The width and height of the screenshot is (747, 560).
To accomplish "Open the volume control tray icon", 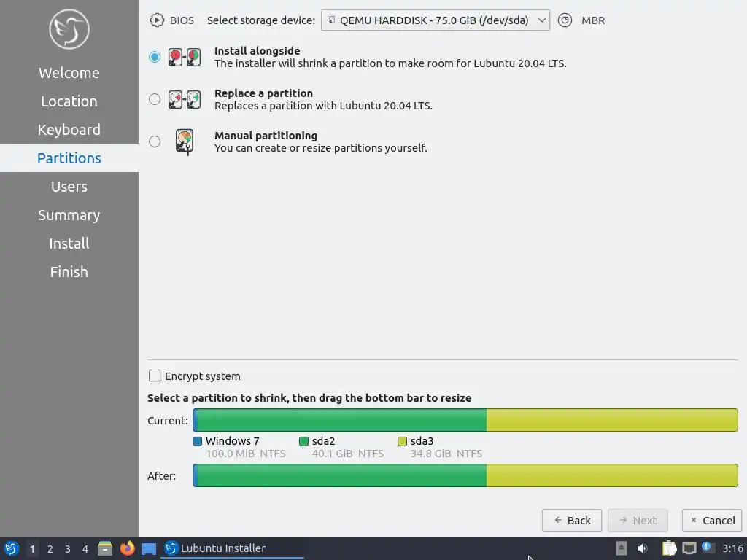I will pyautogui.click(x=643, y=548).
